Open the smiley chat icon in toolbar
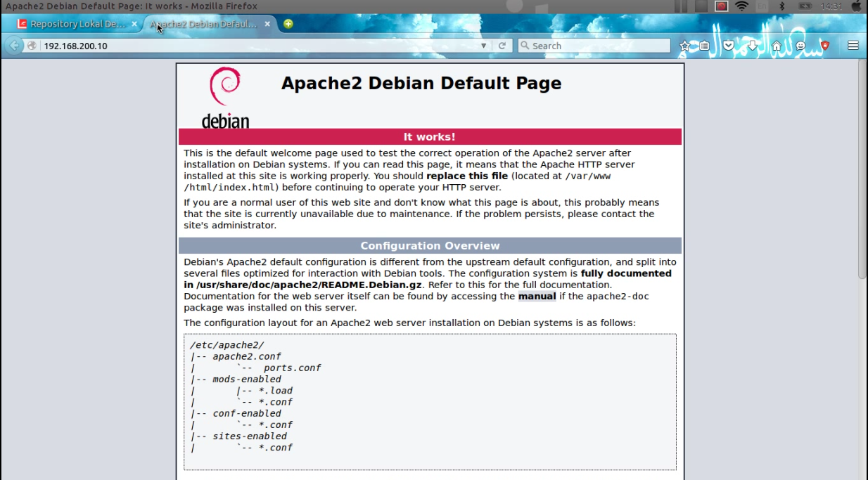This screenshot has height=480, width=868. 800,46
